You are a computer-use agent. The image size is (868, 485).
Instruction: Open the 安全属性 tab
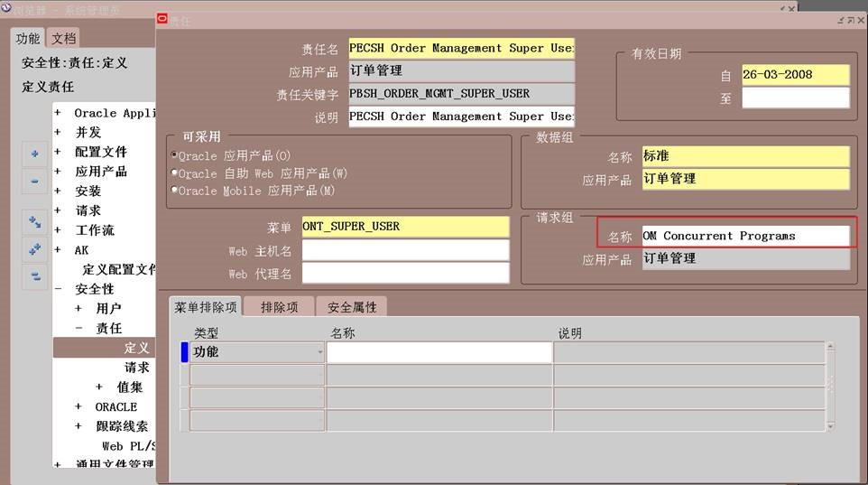[352, 306]
